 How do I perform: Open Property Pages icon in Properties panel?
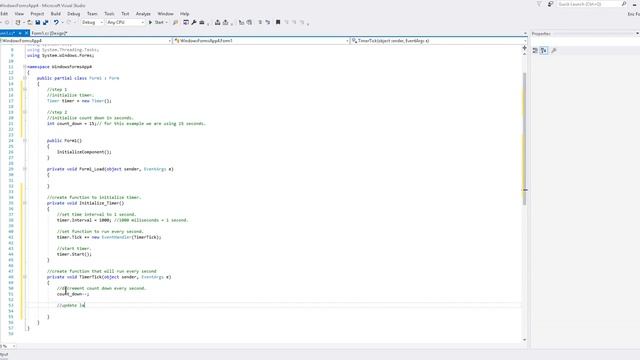tap(553, 51)
